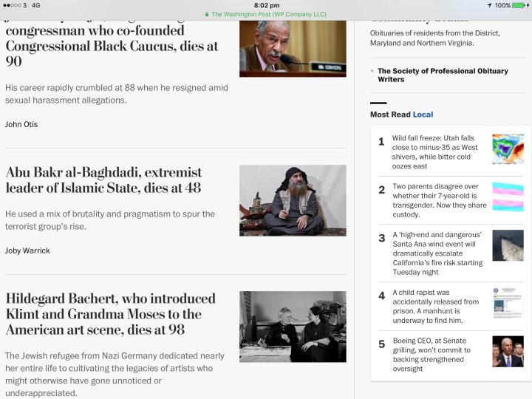Open document thumbnail for manhunt story
This screenshot has width=532, height=399.
point(508,303)
